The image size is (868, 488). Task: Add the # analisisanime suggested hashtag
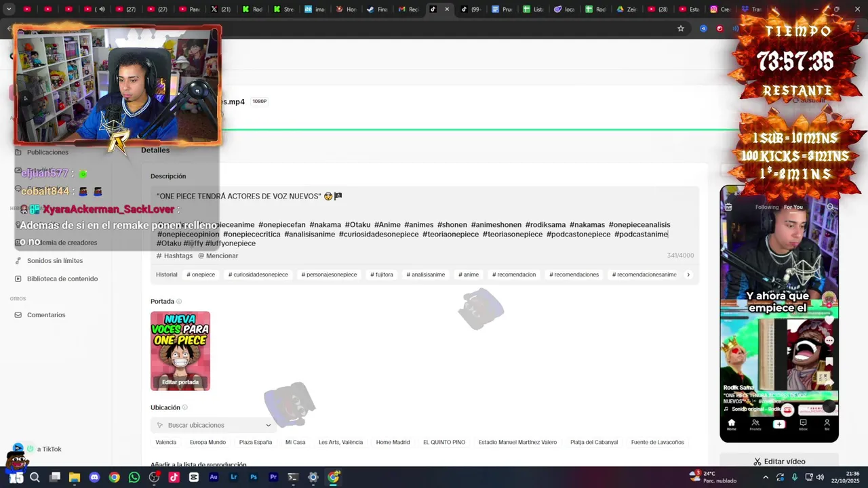click(426, 274)
